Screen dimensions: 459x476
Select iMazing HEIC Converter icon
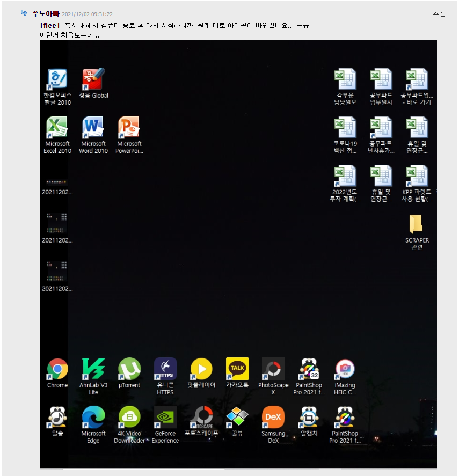[345, 376]
